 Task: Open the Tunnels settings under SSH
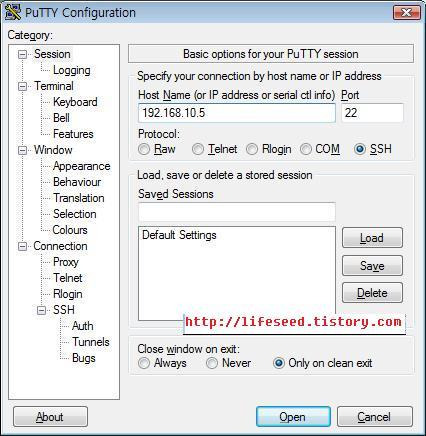[x=91, y=342]
